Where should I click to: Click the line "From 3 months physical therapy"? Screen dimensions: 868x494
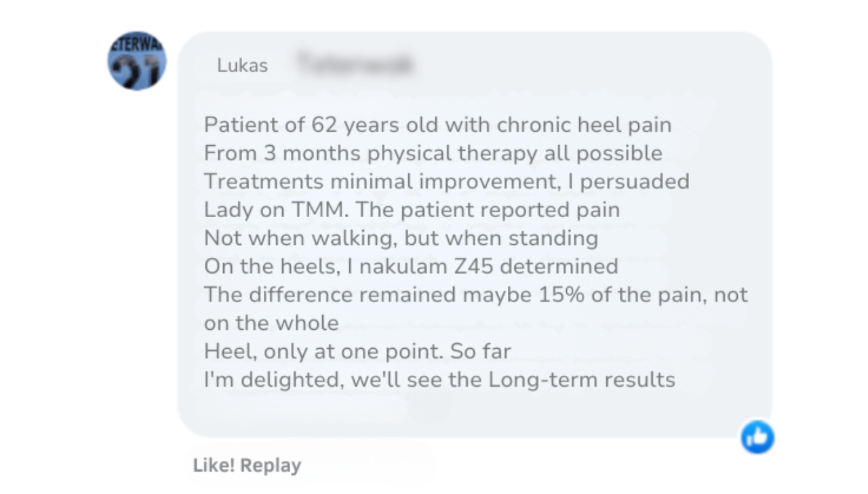433,153
